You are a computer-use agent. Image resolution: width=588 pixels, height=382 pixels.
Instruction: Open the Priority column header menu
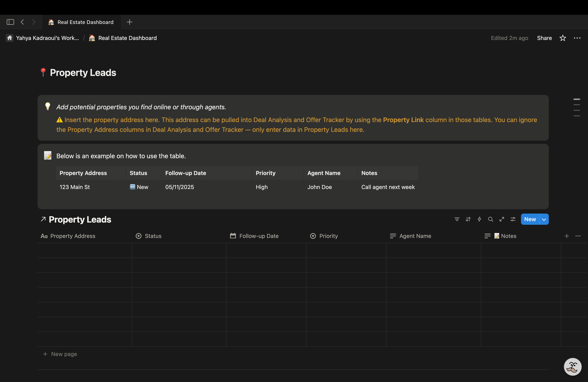pyautogui.click(x=328, y=236)
